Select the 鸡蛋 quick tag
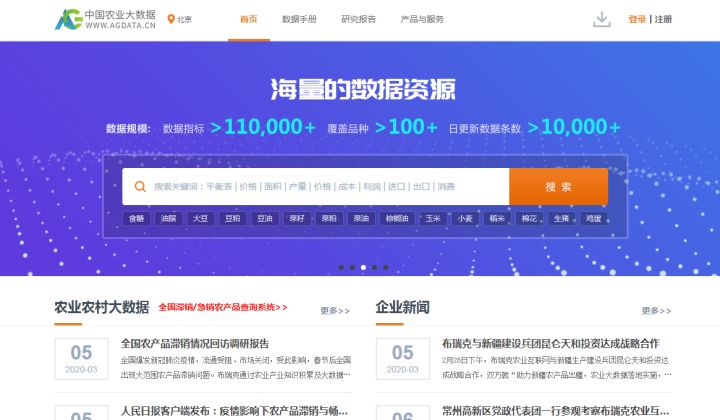720x420 pixels. [594, 218]
